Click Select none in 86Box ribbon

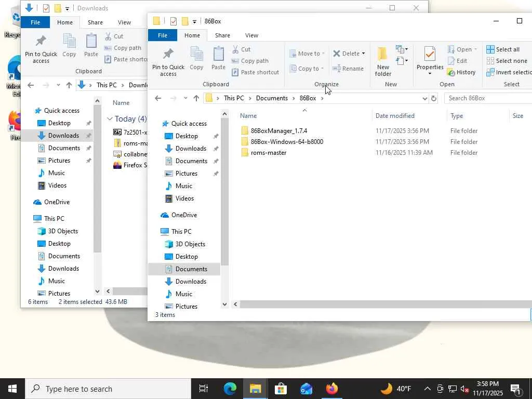(507, 61)
